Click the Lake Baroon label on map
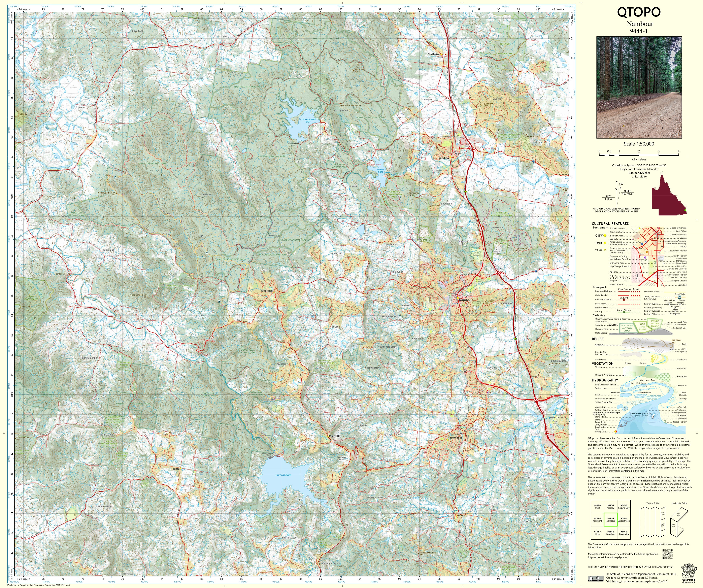The height and width of the screenshot is (588, 703). click(x=283, y=475)
